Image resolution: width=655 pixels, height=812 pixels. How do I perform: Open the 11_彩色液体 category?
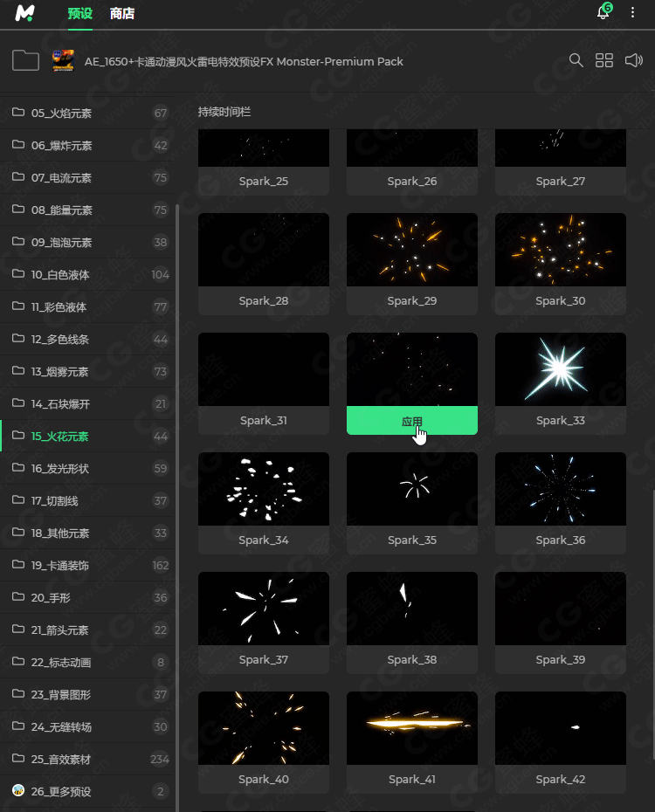[x=87, y=307]
